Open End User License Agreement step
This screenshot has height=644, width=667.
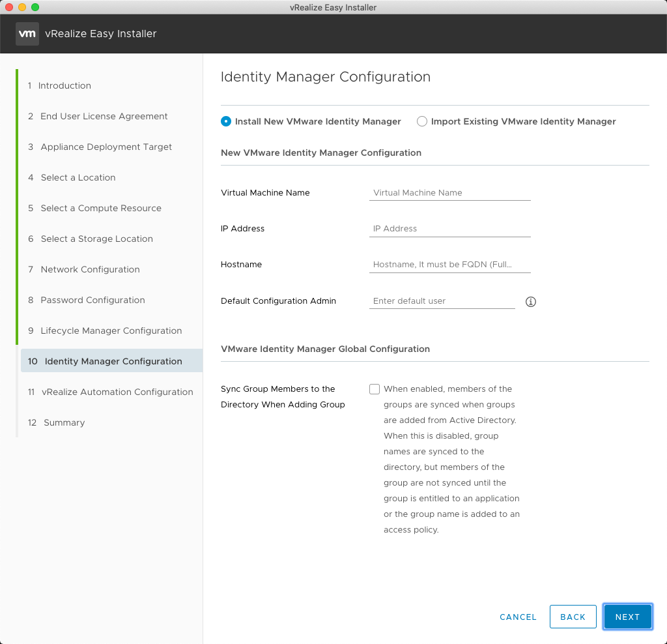98,116
